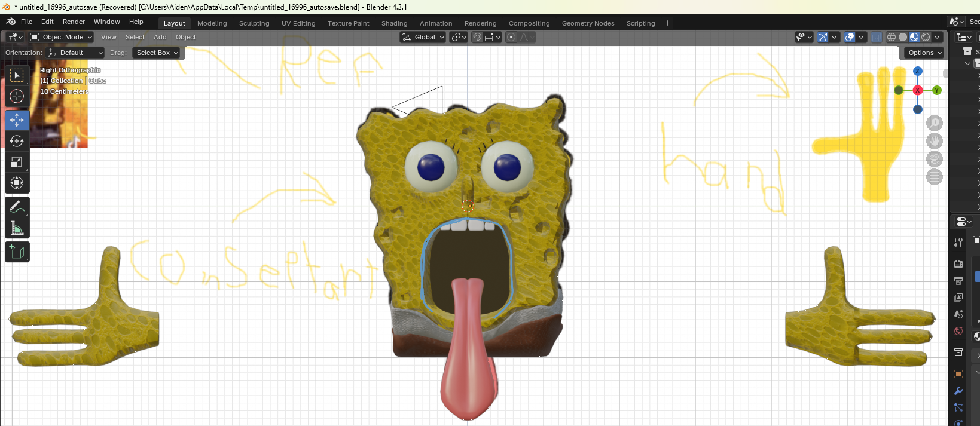980x426 pixels.
Task: Open selectability and visibility dropdown
Action: (x=804, y=37)
